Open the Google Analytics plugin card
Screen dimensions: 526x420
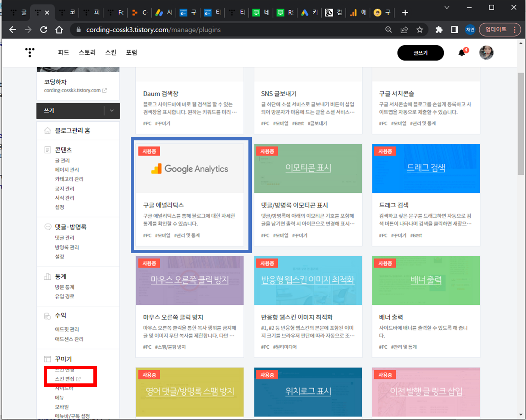(x=190, y=195)
